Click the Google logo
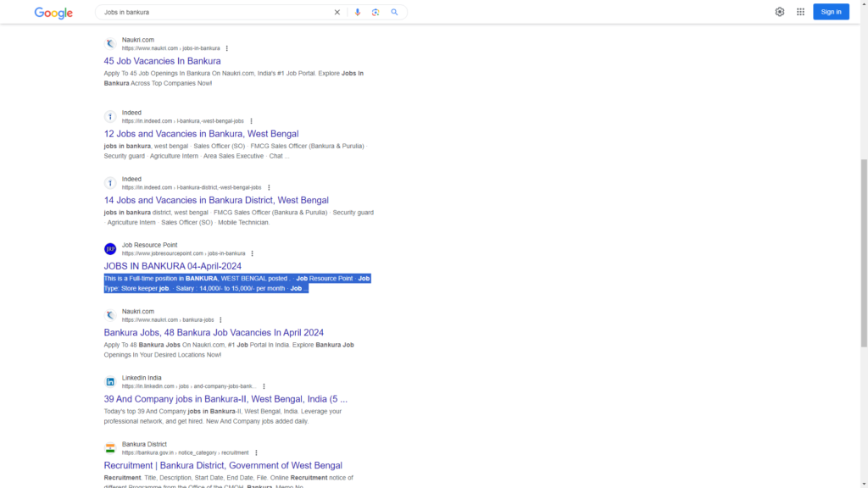Image resolution: width=868 pixels, height=488 pixels. pyautogui.click(x=53, y=13)
